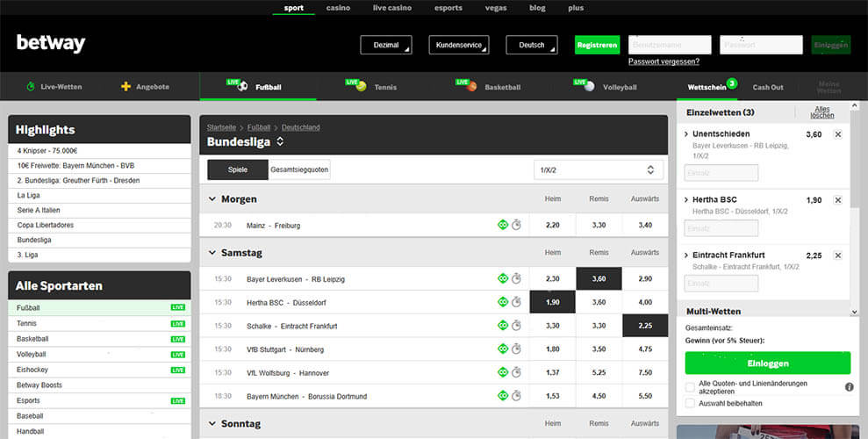Screen dimensions: 868x439
Task: Remove the Hertha BSC bet from the slip
Action: pos(838,200)
